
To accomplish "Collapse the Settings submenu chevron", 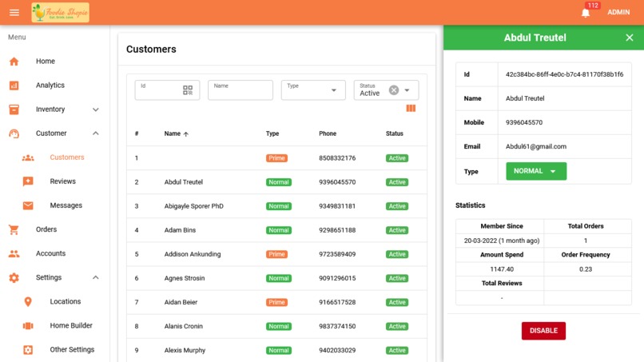I will (x=96, y=277).
